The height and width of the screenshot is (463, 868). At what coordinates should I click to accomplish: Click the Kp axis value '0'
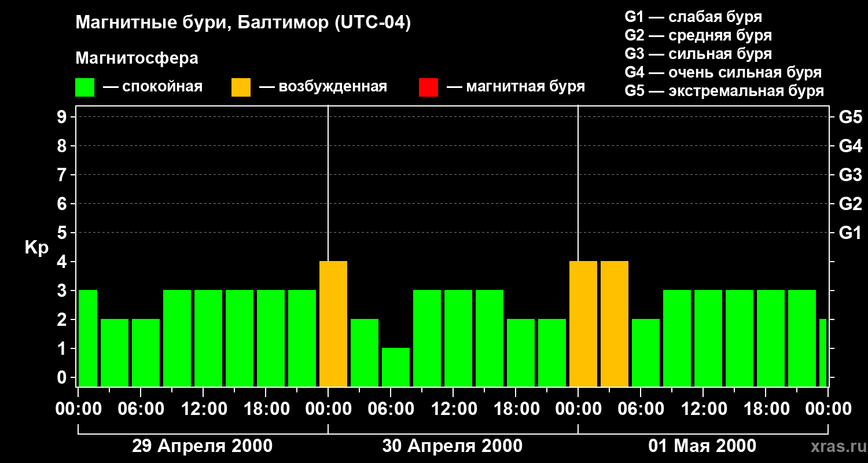click(63, 377)
